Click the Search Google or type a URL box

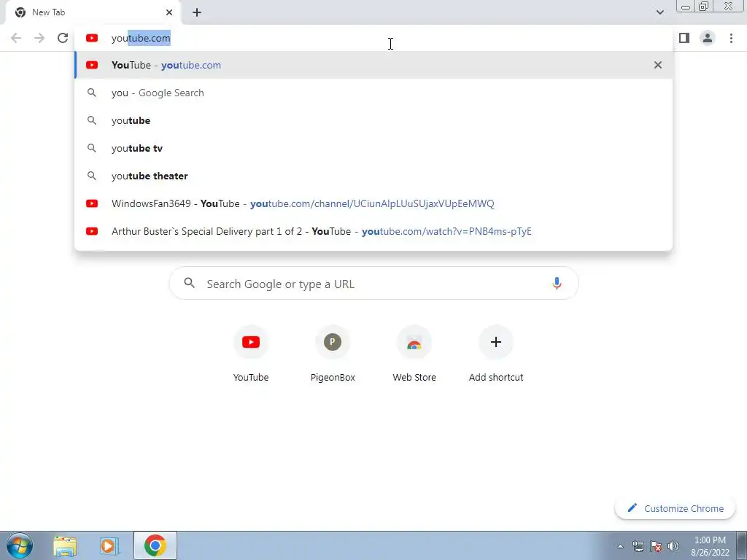(x=373, y=284)
